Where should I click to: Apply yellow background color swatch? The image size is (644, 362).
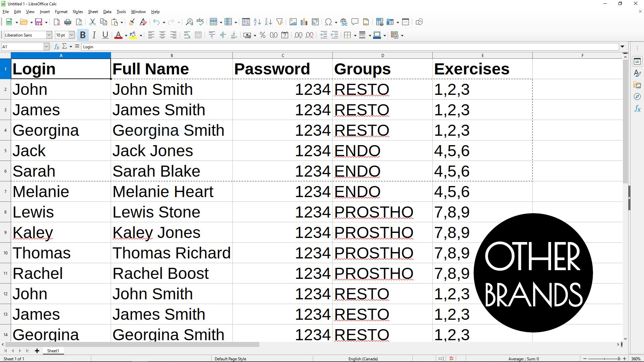pos(133,35)
